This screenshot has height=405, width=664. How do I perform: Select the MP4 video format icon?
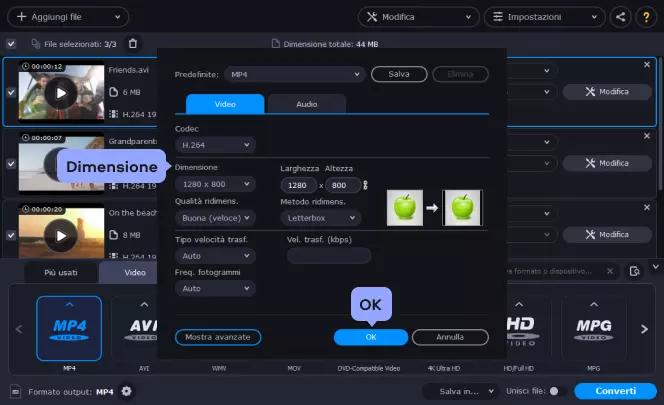point(69,329)
